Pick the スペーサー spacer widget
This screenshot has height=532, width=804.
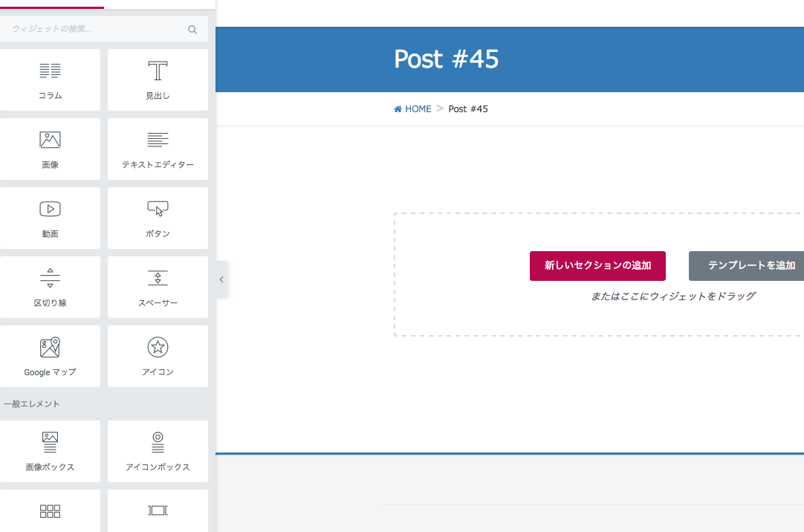pos(158,288)
